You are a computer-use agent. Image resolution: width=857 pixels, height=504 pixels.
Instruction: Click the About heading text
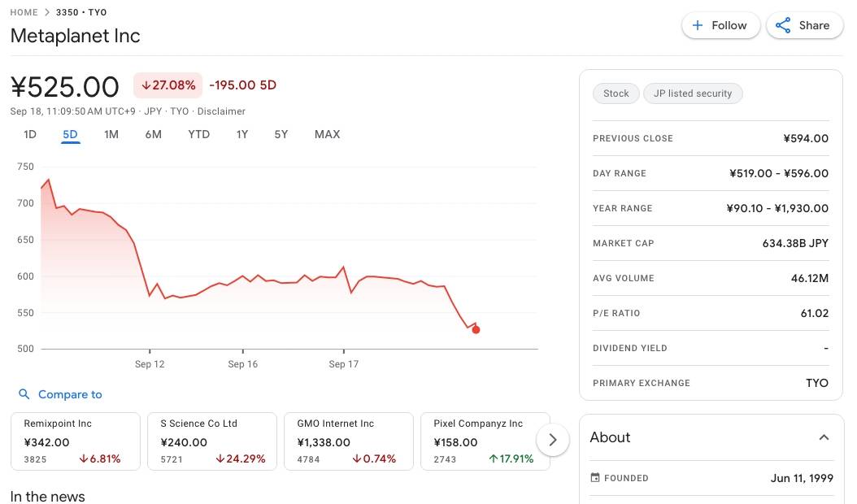610,437
